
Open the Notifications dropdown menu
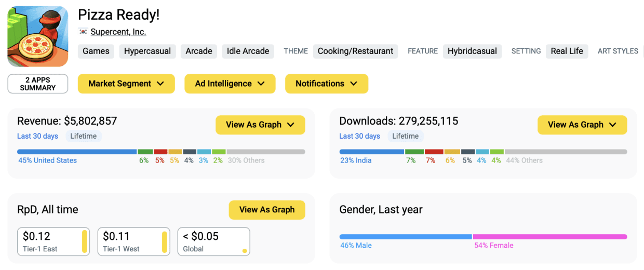[x=326, y=84]
